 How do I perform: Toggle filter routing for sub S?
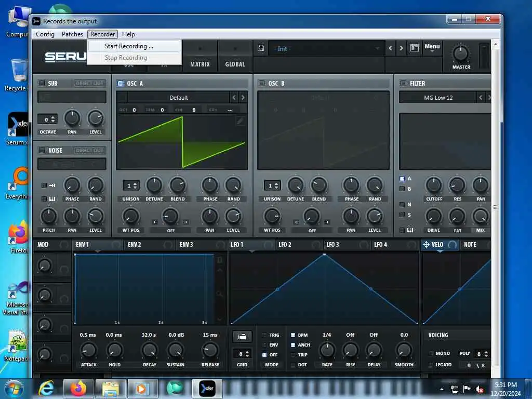(x=402, y=215)
